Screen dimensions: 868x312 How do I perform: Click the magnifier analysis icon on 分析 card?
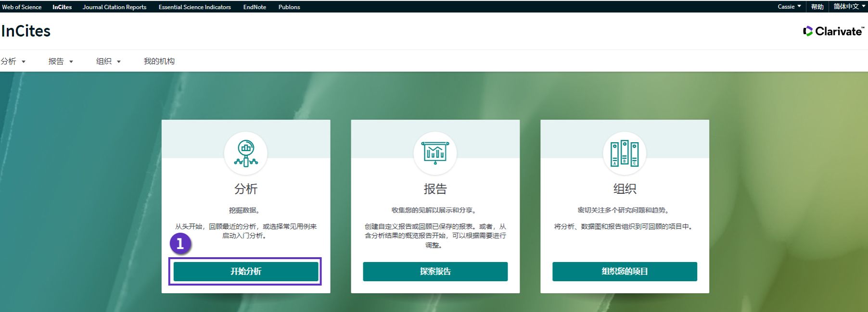click(245, 153)
